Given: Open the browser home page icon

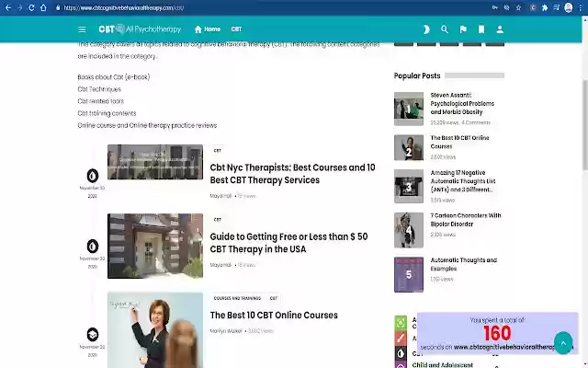Looking at the screenshot, I should [x=43, y=7].
